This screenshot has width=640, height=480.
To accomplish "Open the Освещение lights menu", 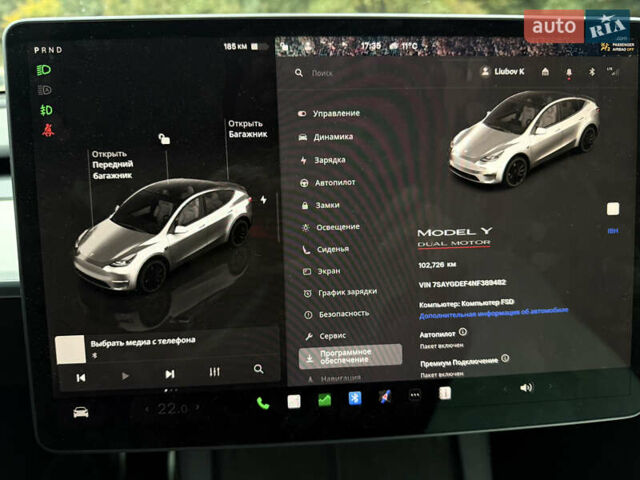I will pyautogui.click(x=331, y=227).
